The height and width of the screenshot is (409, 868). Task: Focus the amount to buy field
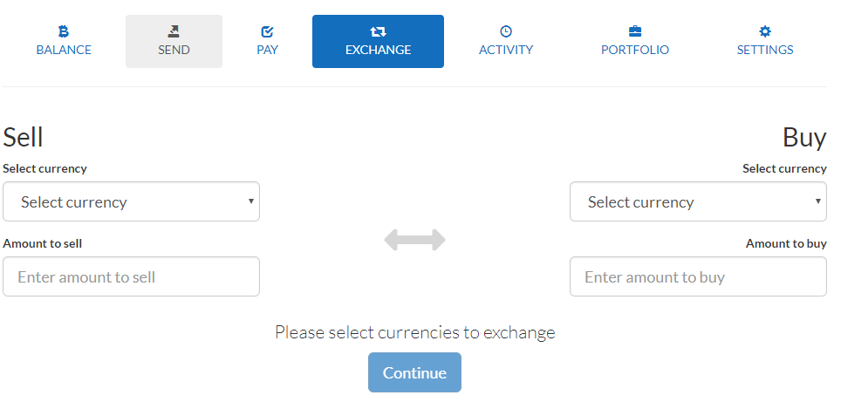coord(698,276)
